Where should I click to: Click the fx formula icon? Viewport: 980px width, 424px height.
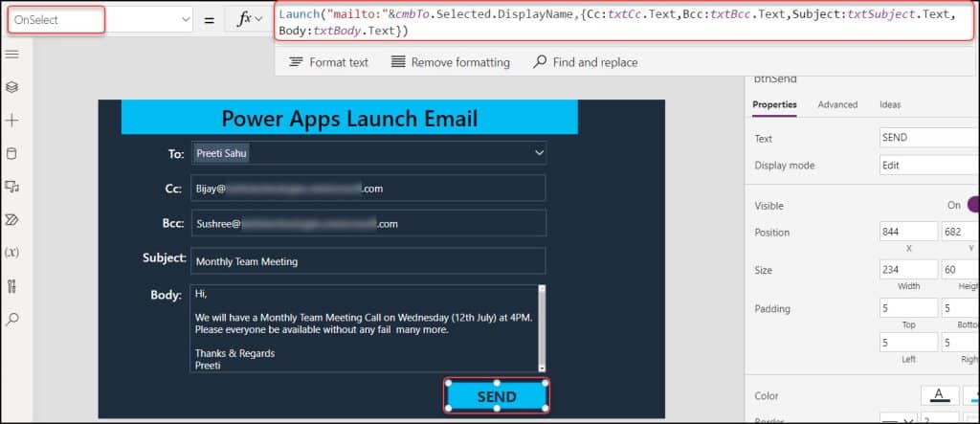pos(243,19)
